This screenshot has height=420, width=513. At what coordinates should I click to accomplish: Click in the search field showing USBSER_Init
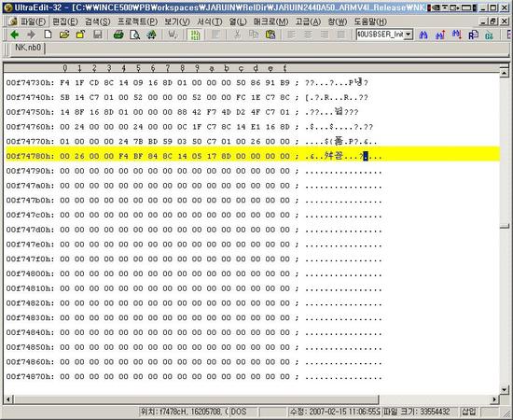(381, 35)
